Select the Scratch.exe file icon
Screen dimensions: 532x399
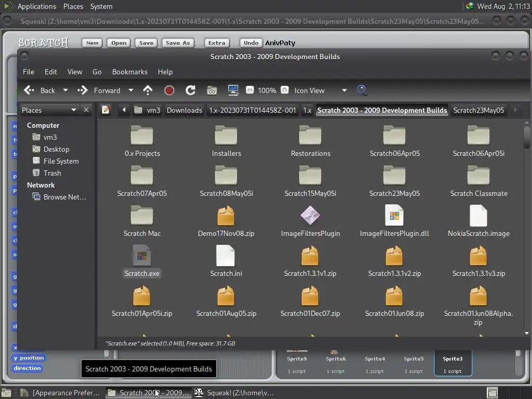[142, 256]
